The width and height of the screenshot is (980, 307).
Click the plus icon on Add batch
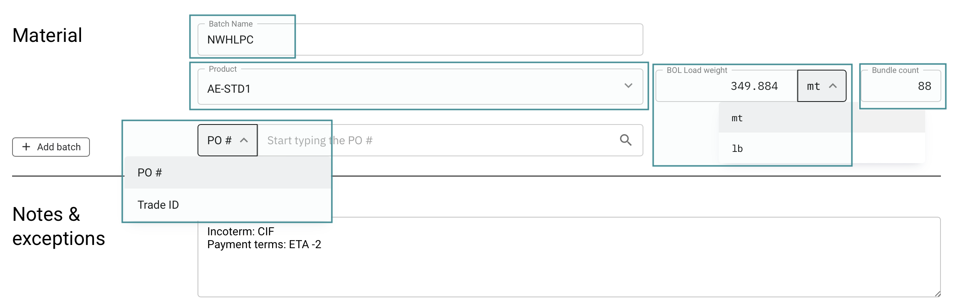(26, 147)
